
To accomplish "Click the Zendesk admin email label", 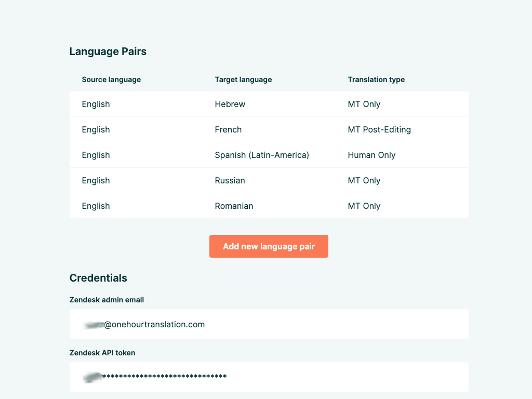I will click(x=107, y=300).
